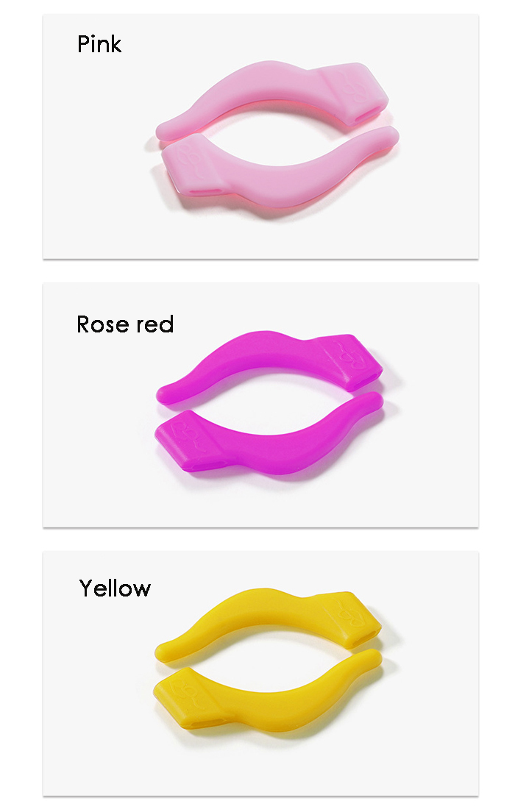The width and height of the screenshot is (515, 812).
Task: Select the upper rose red ear hook
Action: pos(269,366)
